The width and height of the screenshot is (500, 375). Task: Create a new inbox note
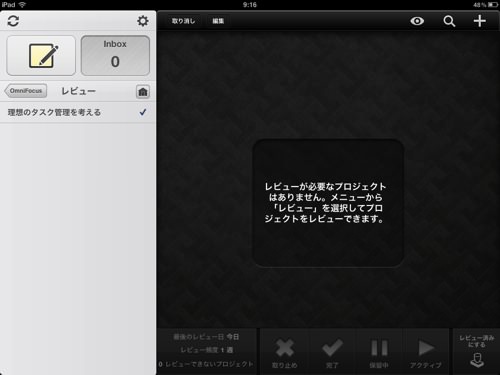[41, 56]
